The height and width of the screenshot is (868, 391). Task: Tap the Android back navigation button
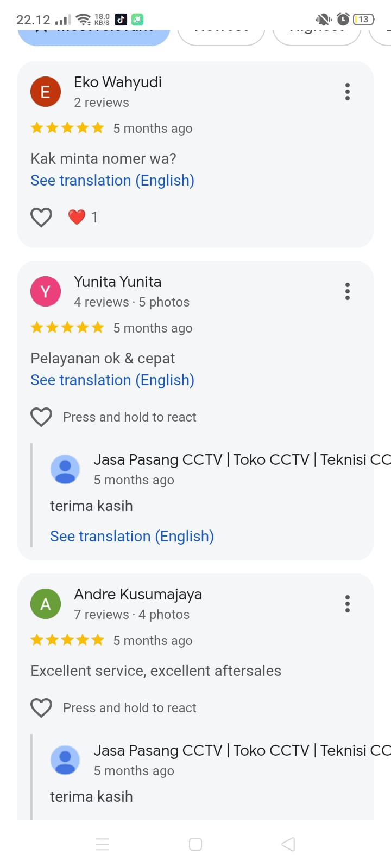[288, 844]
